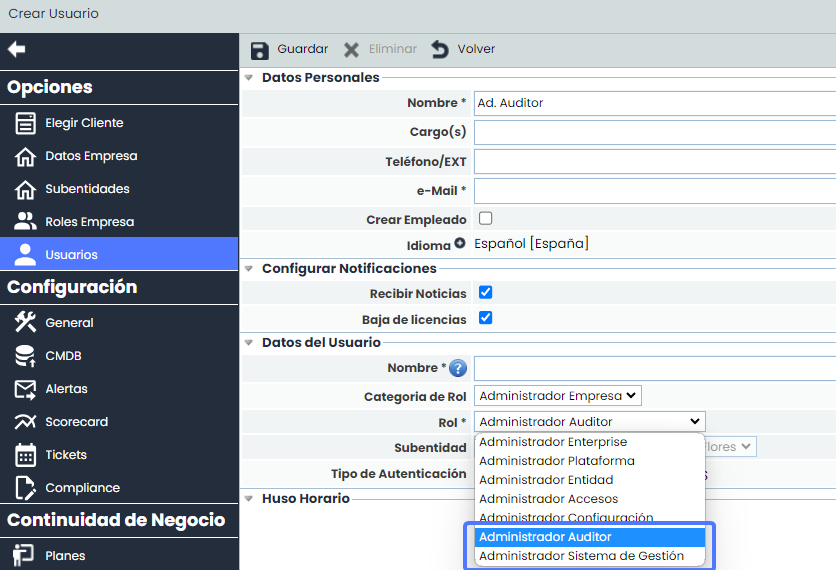Toggle the Baja de licencias checkbox
836x570 pixels.
click(486, 318)
